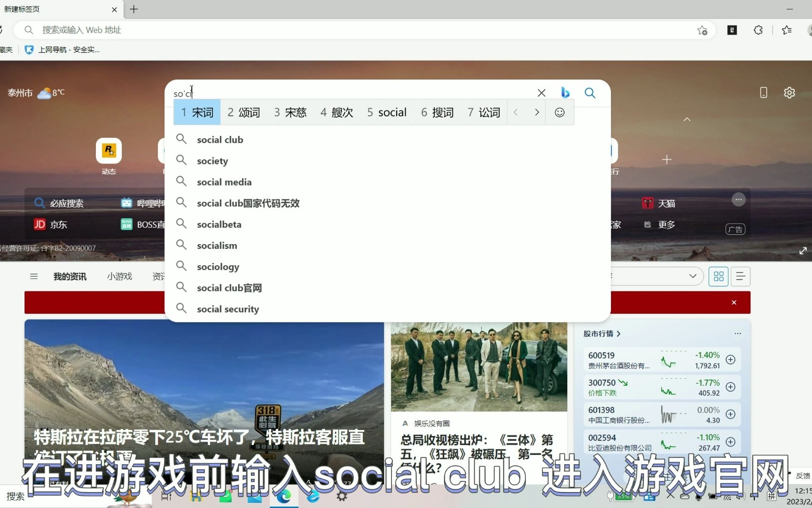Image resolution: width=812 pixels, height=508 pixels.
Task: Go to previous IME candidate page
Action: click(515, 112)
